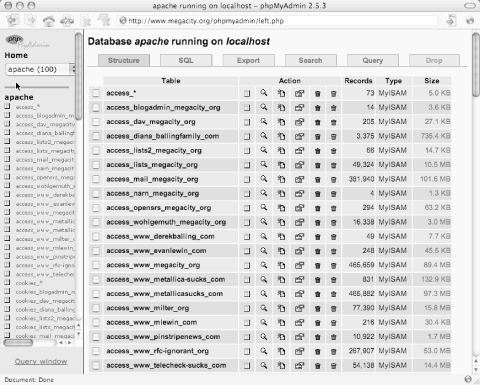
Task: Click Browse icon for access_lists2_megacity_org row
Action: coord(247,151)
